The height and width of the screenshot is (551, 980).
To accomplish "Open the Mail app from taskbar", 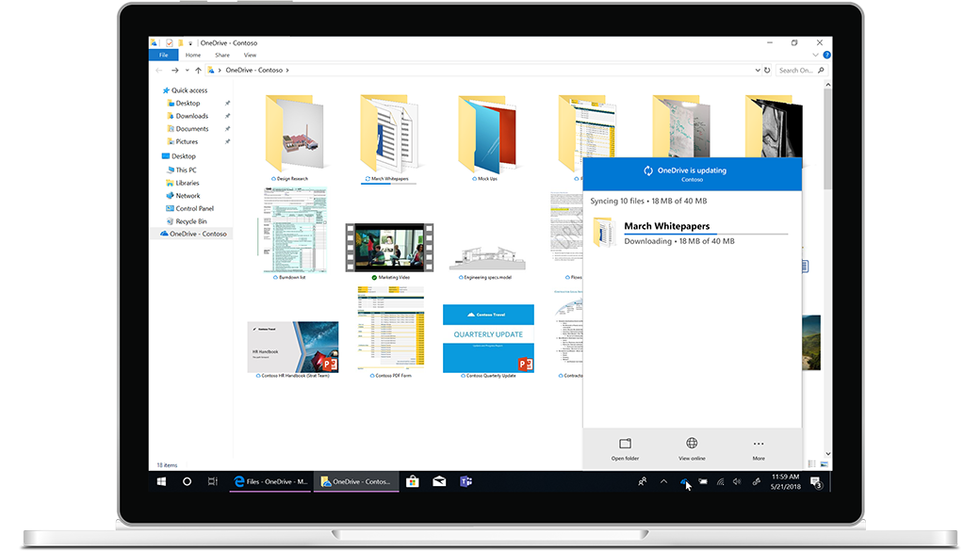I will 439,481.
